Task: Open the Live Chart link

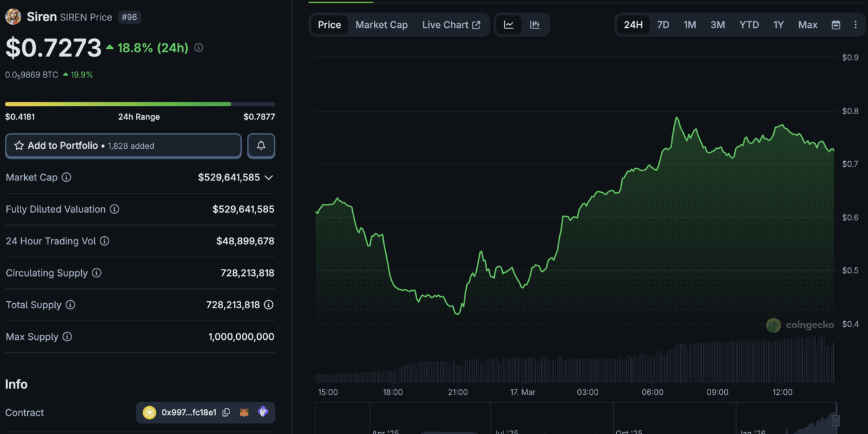Action: [x=451, y=25]
